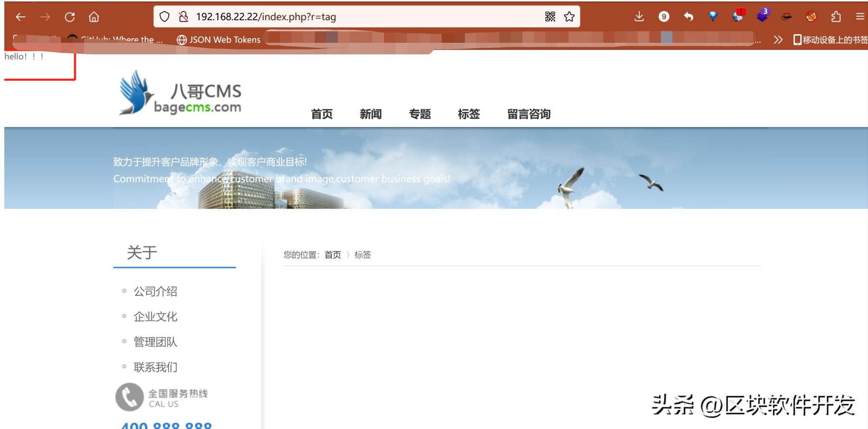Click the insecure connection lock icon
The width and height of the screenshot is (868, 429).
tap(183, 17)
